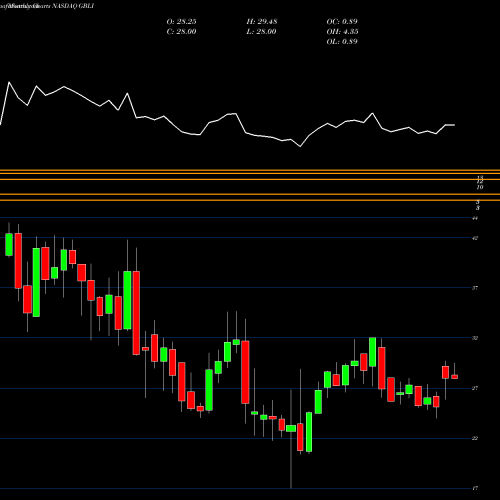Click the NASDAQ GBLI chart title
Viewport: 500px width, 500px height.
pyautogui.click(x=72, y=6)
